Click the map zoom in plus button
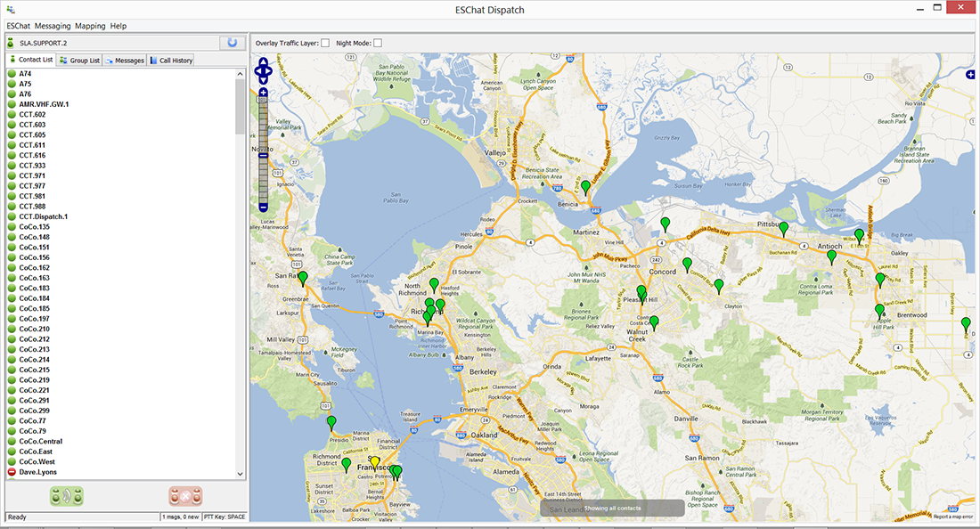Screen dimensions: 980x529 (x=264, y=93)
